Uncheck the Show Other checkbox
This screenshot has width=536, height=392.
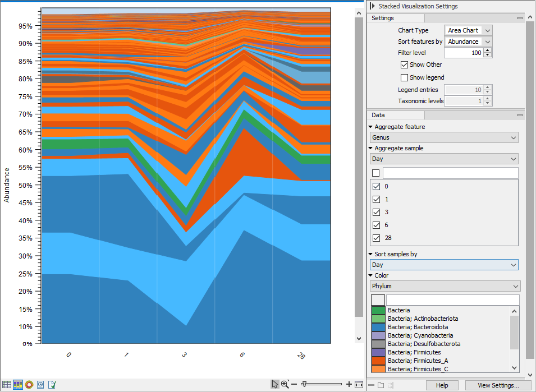click(405, 64)
